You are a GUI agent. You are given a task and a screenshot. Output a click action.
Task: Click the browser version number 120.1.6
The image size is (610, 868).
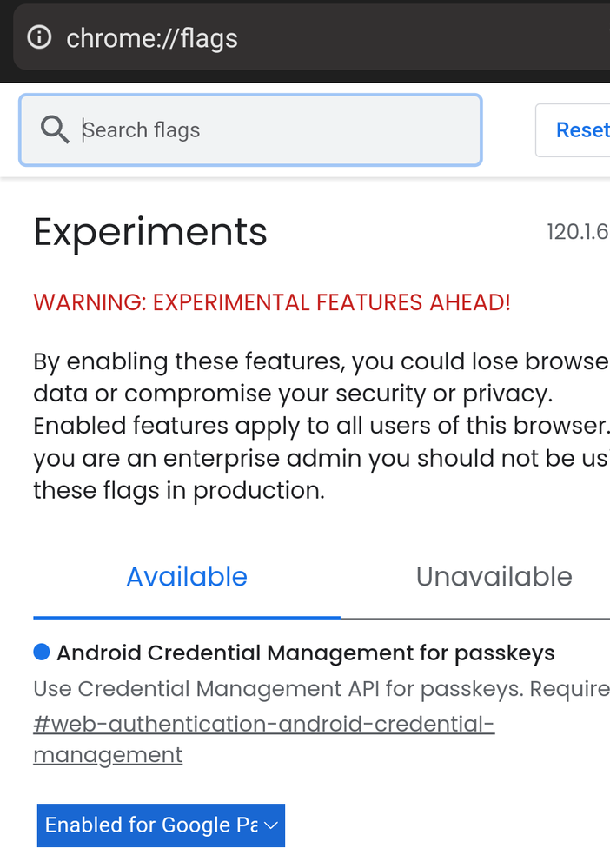(578, 232)
